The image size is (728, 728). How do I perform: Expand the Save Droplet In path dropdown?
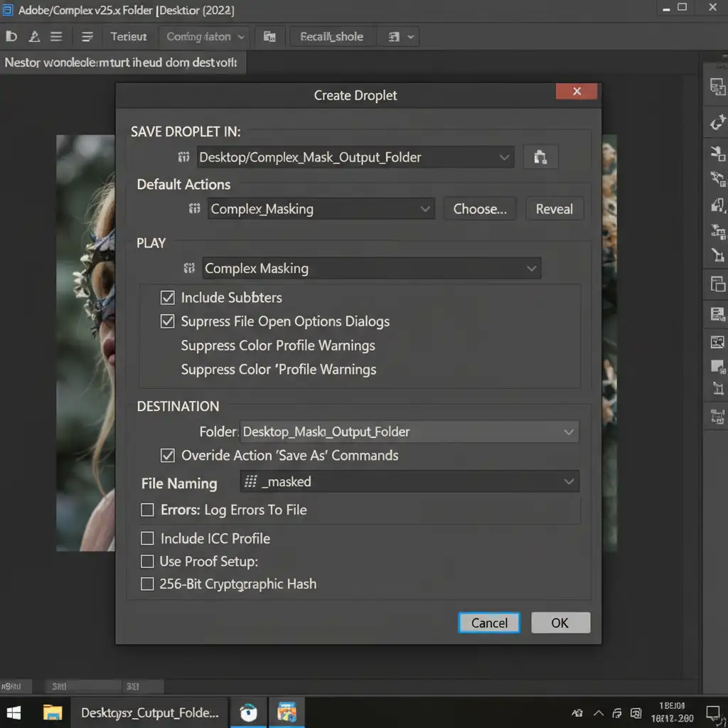[504, 157]
